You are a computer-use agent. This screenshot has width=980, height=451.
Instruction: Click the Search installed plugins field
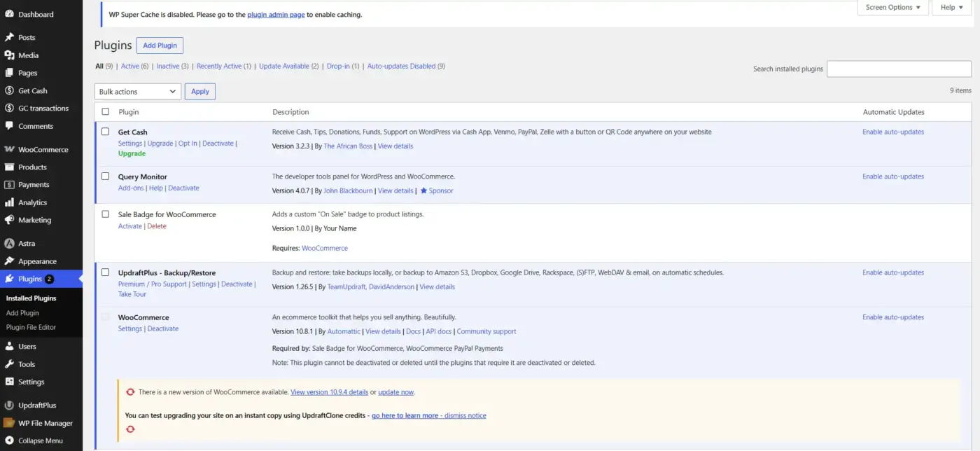click(899, 69)
